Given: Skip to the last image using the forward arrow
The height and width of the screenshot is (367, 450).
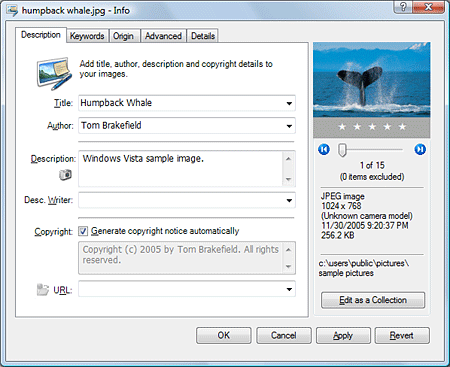Looking at the screenshot, I should pyautogui.click(x=420, y=149).
